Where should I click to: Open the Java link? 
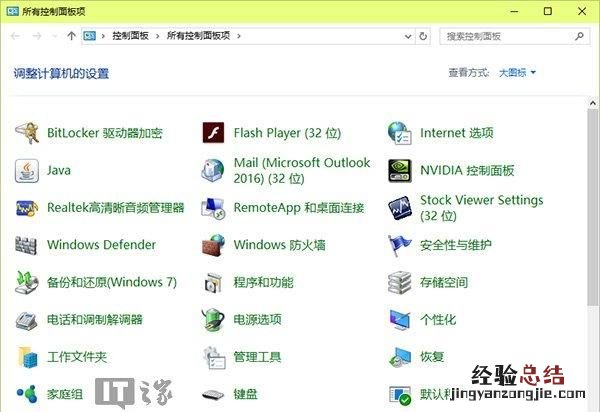click(x=59, y=171)
